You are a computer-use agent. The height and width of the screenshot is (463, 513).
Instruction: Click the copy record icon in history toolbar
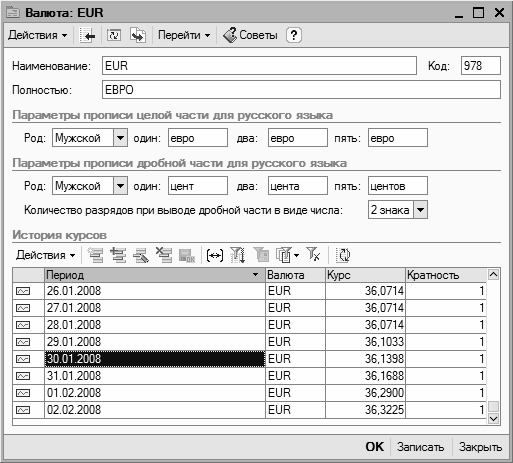pos(118,255)
